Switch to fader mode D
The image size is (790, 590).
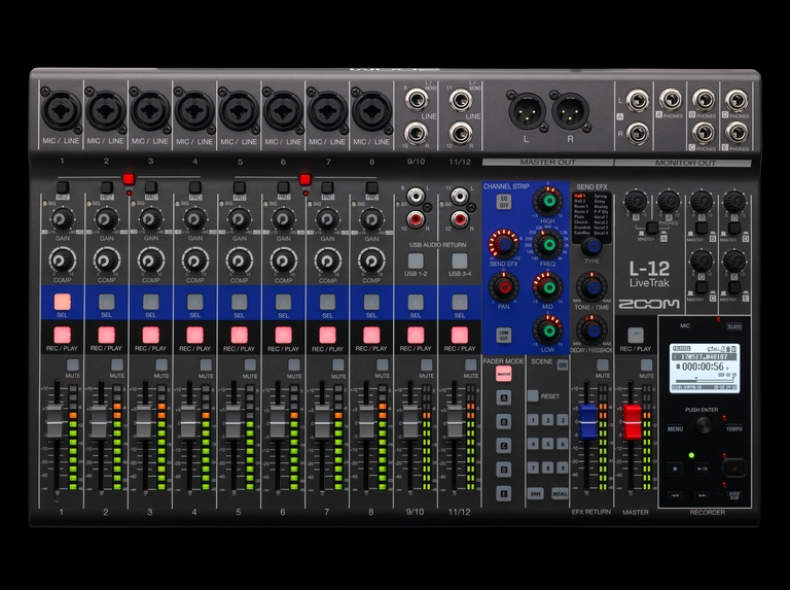[503, 470]
